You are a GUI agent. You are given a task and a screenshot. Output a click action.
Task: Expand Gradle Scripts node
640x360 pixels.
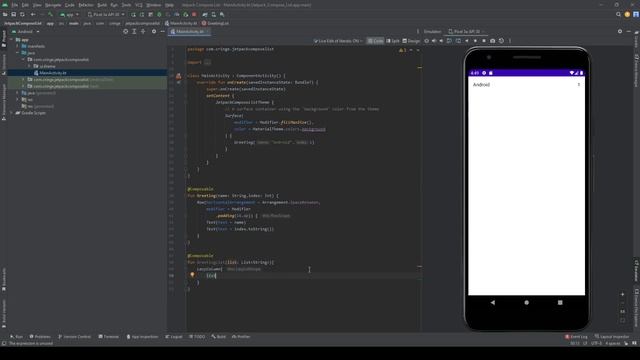12,113
